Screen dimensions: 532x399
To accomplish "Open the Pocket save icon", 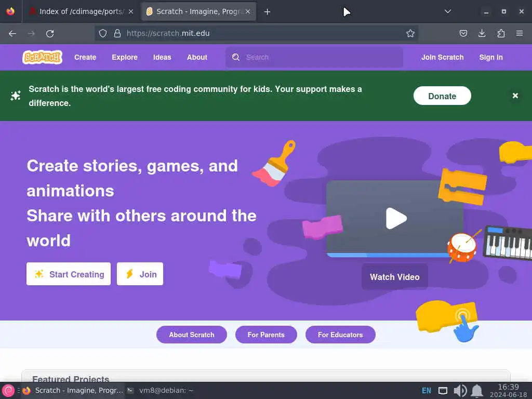I will click(x=463, y=33).
